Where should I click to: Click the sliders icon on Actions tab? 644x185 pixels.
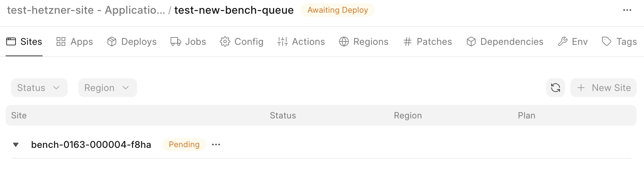click(x=283, y=41)
